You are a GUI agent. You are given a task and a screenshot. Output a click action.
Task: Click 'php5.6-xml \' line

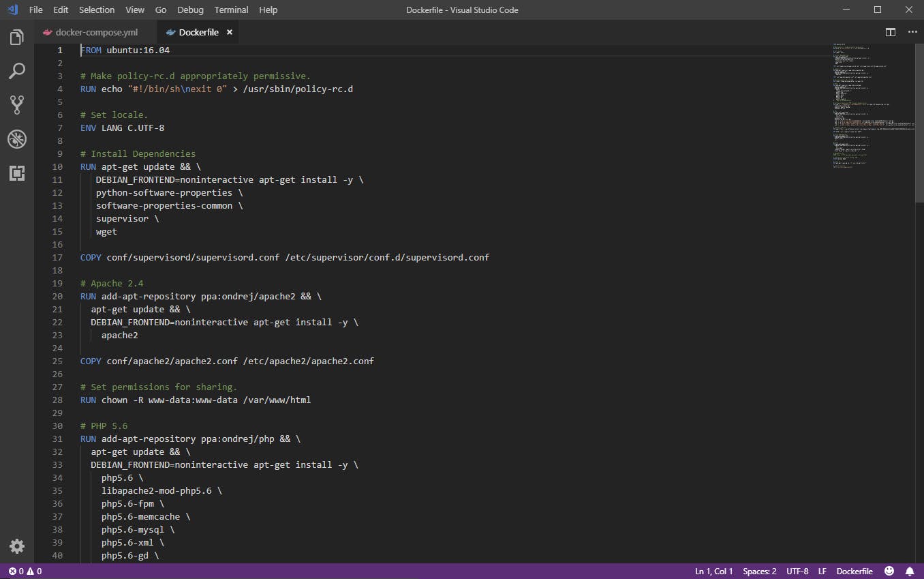click(x=133, y=542)
